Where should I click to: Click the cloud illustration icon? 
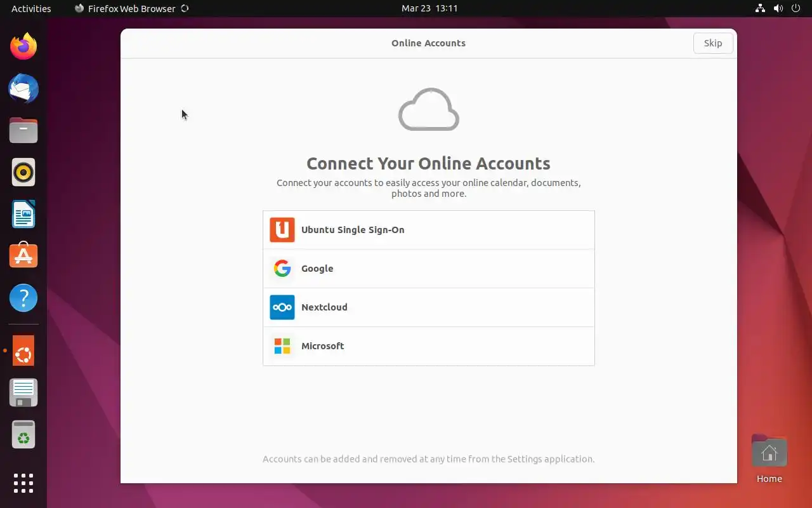pos(429,109)
